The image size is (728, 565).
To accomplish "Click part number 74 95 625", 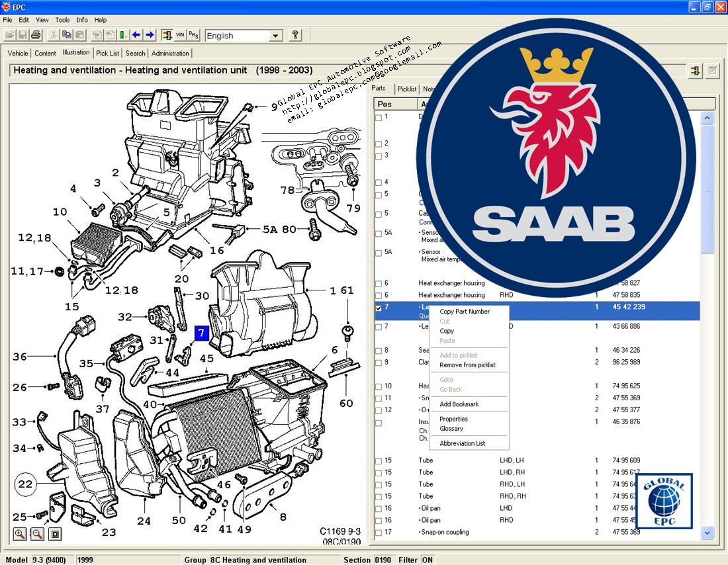I will (x=626, y=386).
